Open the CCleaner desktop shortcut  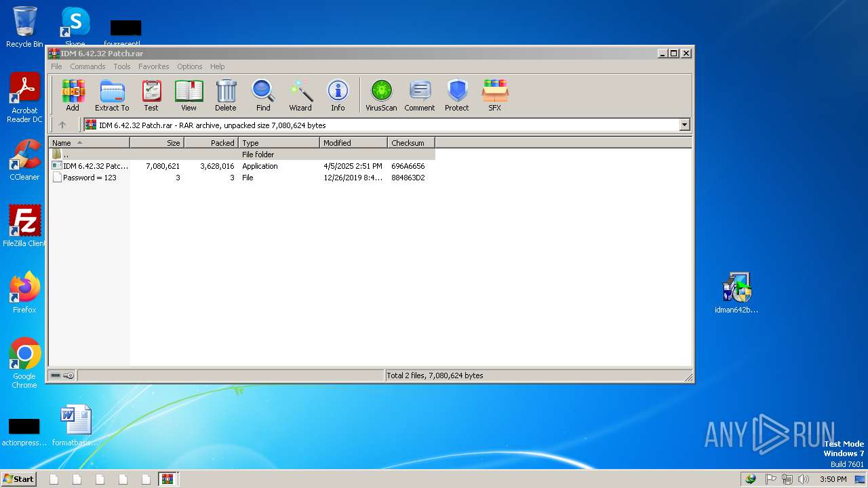click(24, 160)
